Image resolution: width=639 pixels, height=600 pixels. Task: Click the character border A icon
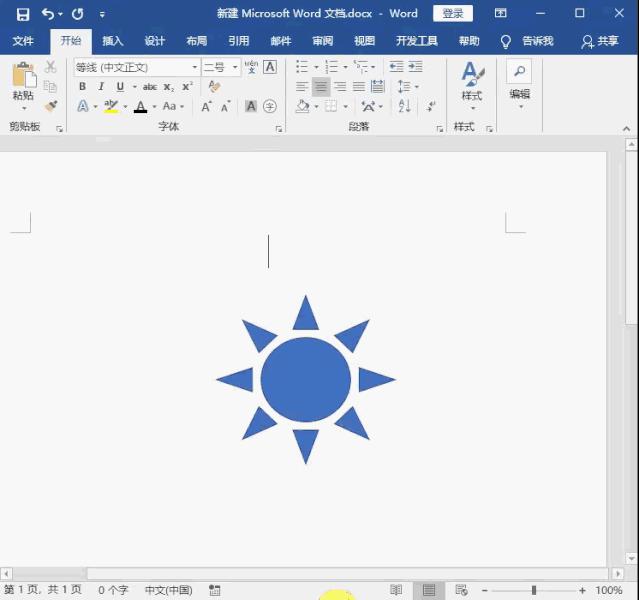[x=270, y=67]
